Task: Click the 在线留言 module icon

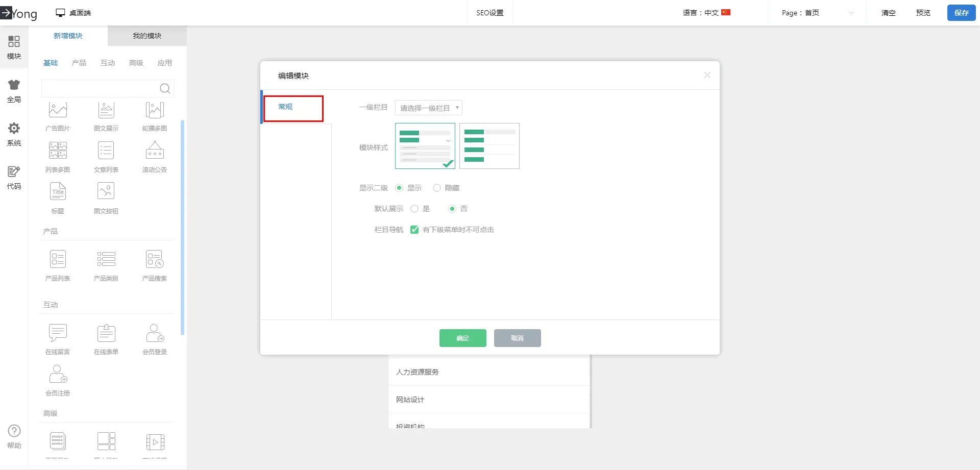Action: 58,333
